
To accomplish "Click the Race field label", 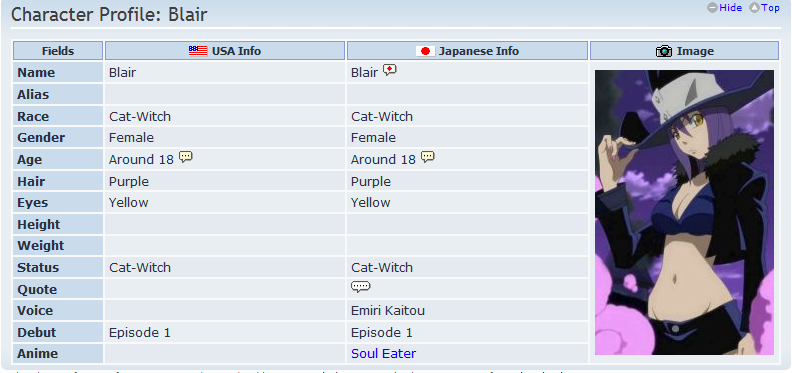I will 33,117.
